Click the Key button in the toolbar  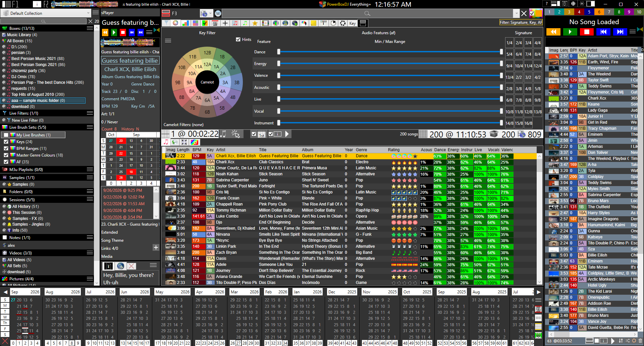click(353, 23)
